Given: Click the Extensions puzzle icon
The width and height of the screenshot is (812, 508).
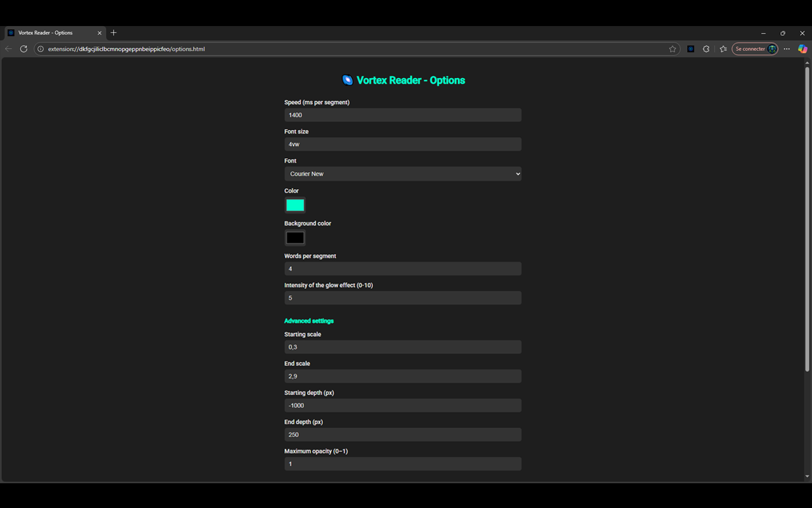Looking at the screenshot, I should (706, 48).
